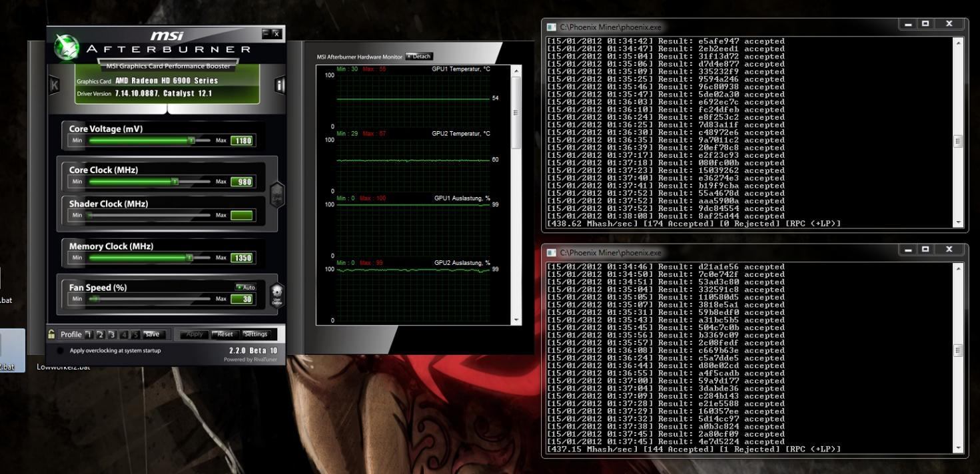Click the GPU2 Auslastung graph

point(413,294)
